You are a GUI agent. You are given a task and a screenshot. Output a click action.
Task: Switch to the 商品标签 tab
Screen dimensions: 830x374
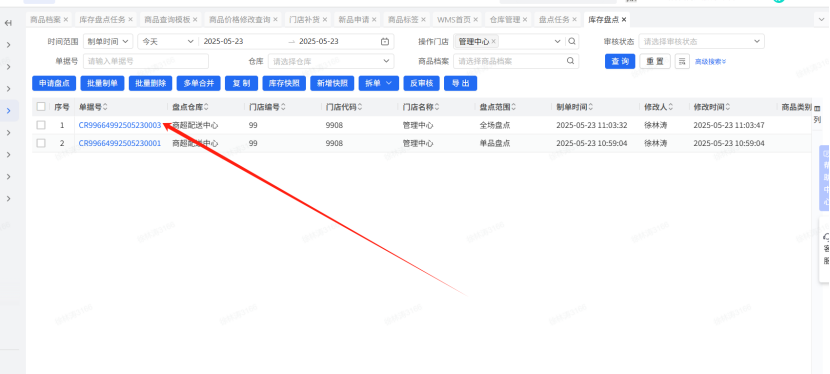point(403,20)
